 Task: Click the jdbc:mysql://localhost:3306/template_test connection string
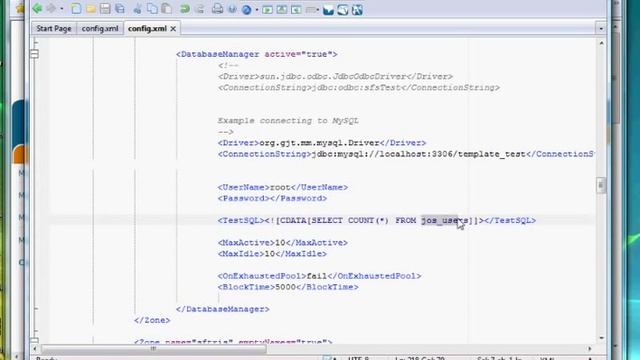(418, 154)
